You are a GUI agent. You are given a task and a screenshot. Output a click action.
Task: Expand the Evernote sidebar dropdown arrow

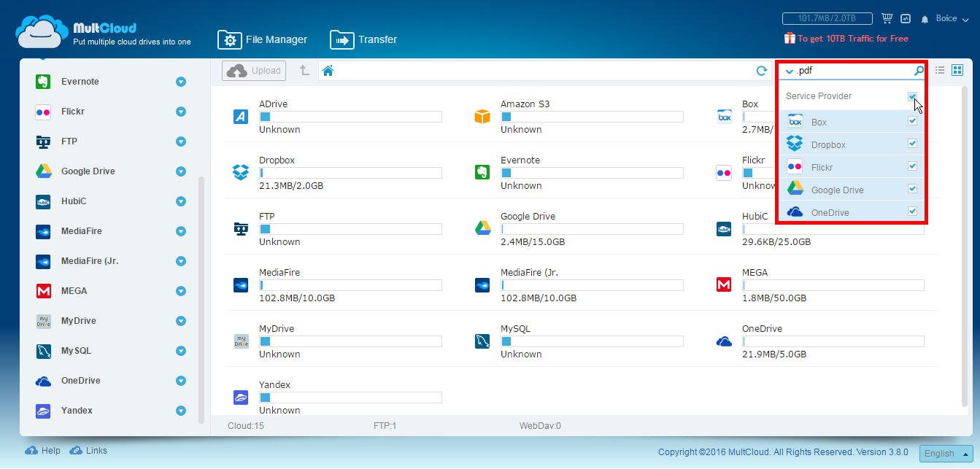point(181,82)
